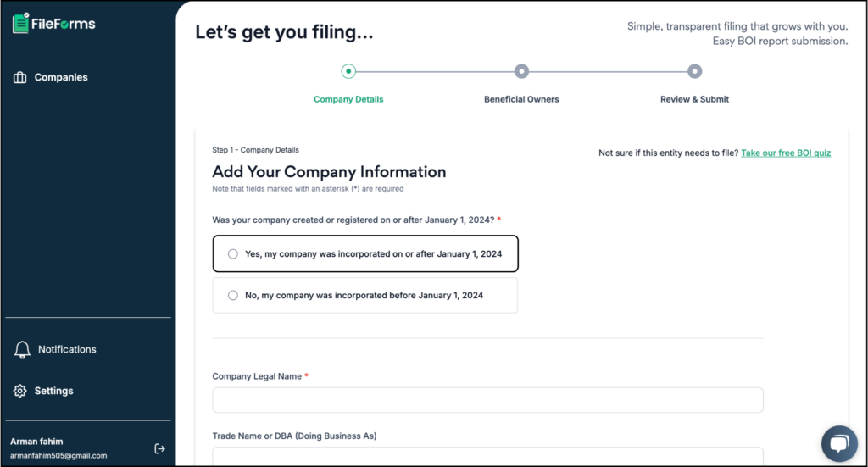Screen dimensions: 868x467
Task: Click the Review & Submit step circle
Action: click(x=694, y=71)
